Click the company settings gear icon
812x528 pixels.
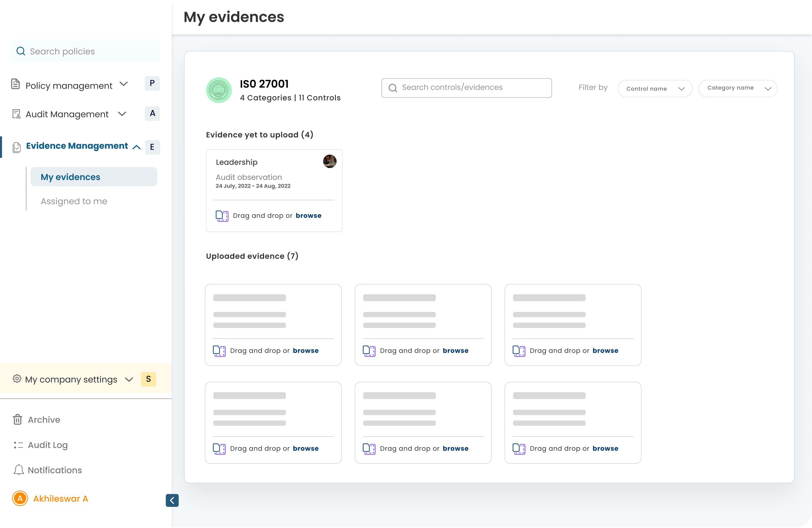click(x=17, y=379)
